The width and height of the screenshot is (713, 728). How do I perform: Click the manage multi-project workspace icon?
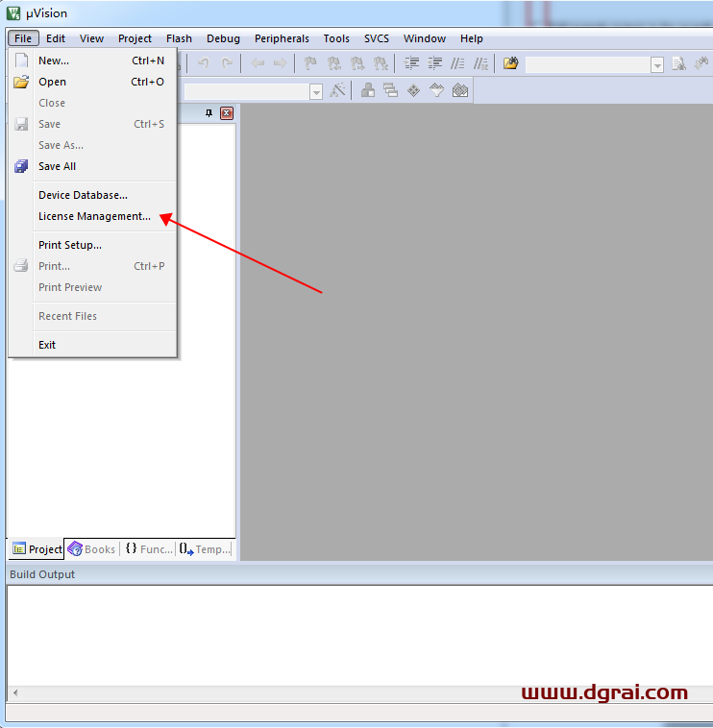pyautogui.click(x=390, y=90)
